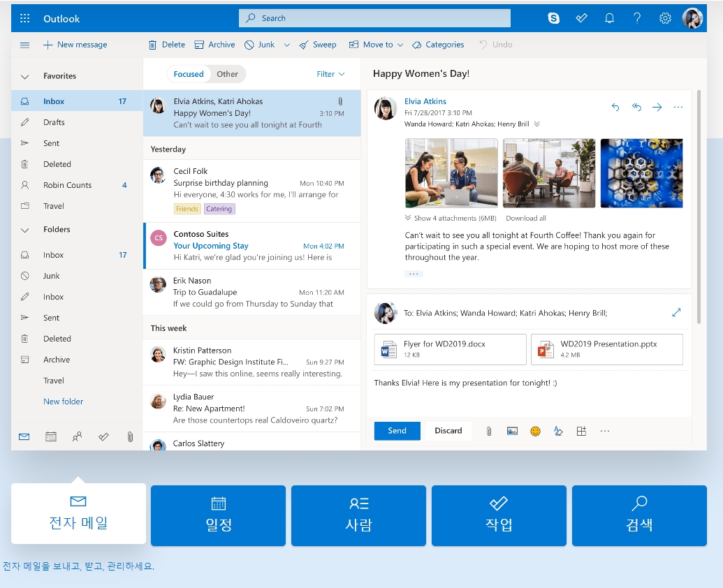Expand the quoted message ellipsis
Screen dimensions: 723x588
[x=414, y=274]
